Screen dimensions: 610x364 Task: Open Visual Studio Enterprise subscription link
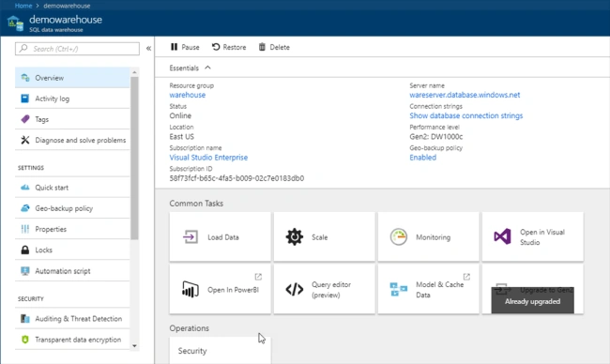[x=208, y=157]
